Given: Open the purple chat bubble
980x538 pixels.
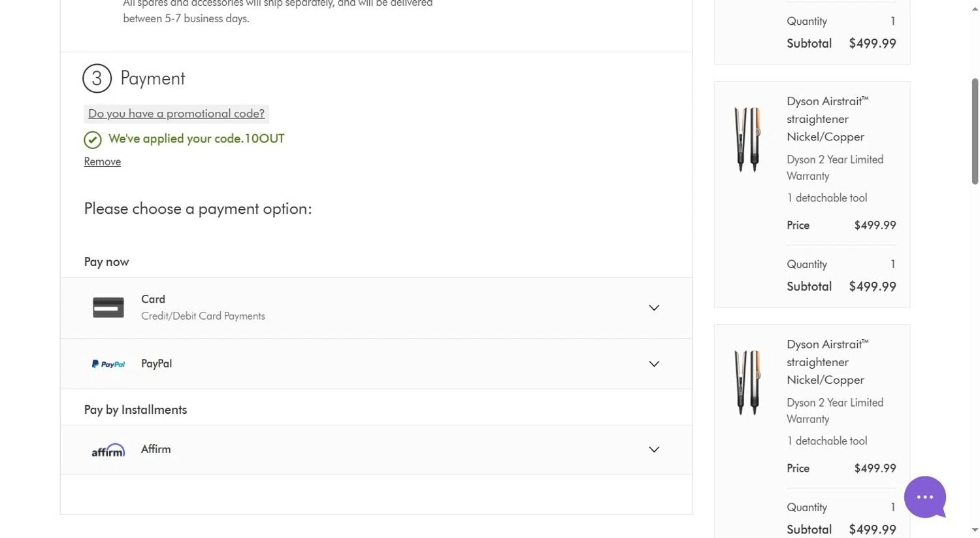Looking at the screenshot, I should point(924,497).
